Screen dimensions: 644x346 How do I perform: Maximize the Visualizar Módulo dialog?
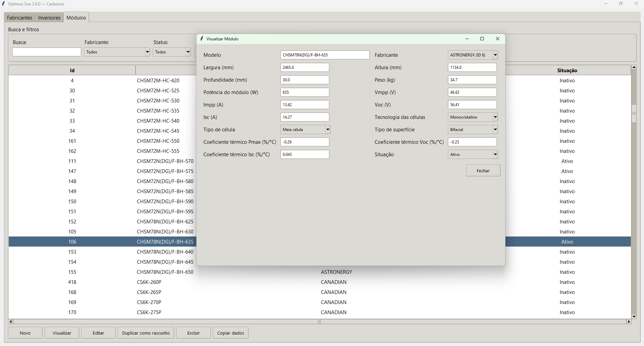click(x=482, y=39)
